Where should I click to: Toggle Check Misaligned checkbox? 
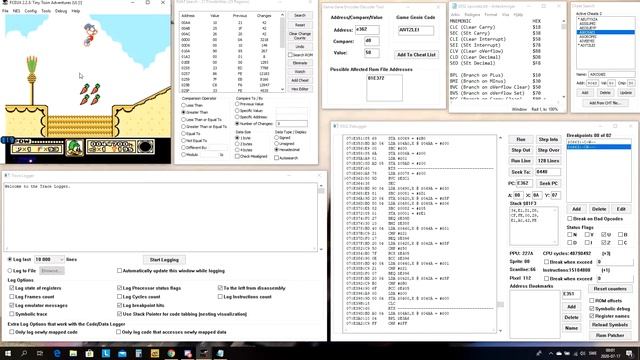(237, 156)
